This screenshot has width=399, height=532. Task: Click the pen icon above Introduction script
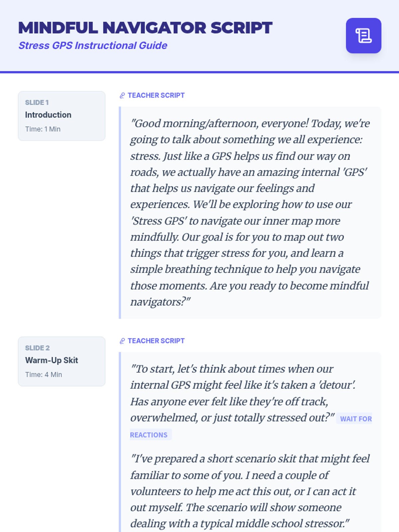122,96
